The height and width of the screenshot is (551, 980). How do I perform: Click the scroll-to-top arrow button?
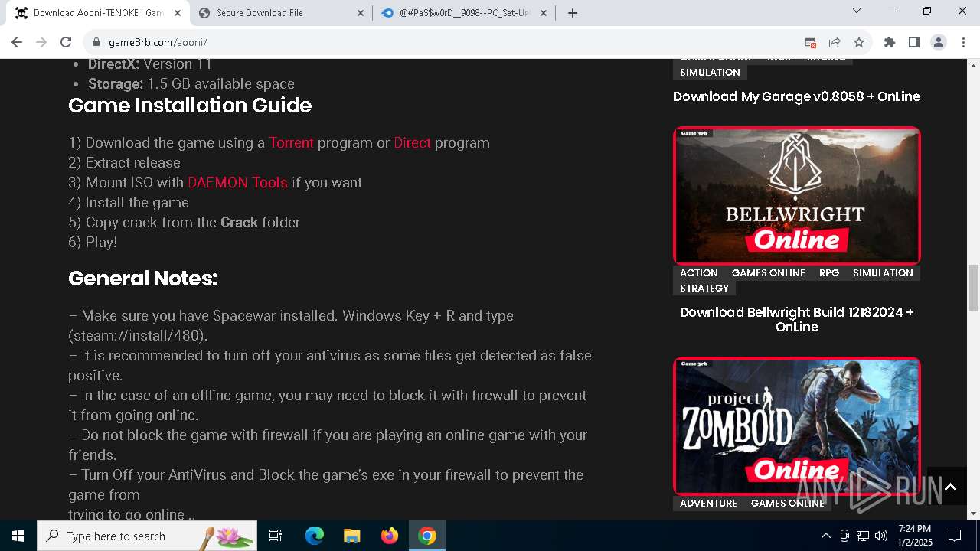[x=950, y=487]
